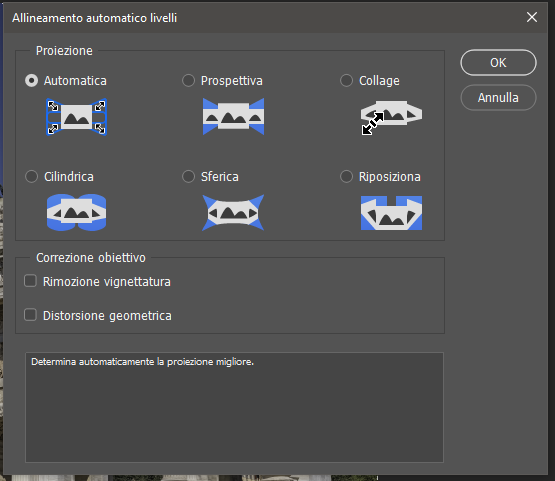Image resolution: width=555 pixels, height=481 pixels.
Task: Select the Riposiziona radio button
Action: (346, 177)
